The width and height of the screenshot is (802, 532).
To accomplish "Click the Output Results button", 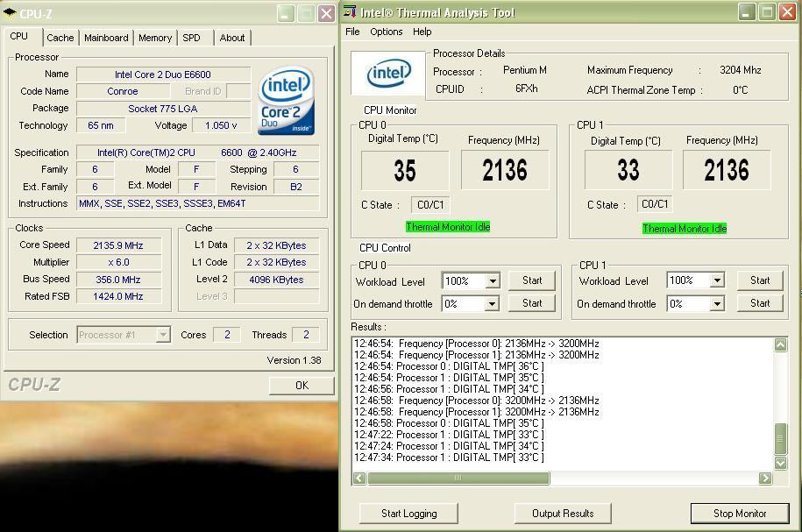I will (x=563, y=513).
